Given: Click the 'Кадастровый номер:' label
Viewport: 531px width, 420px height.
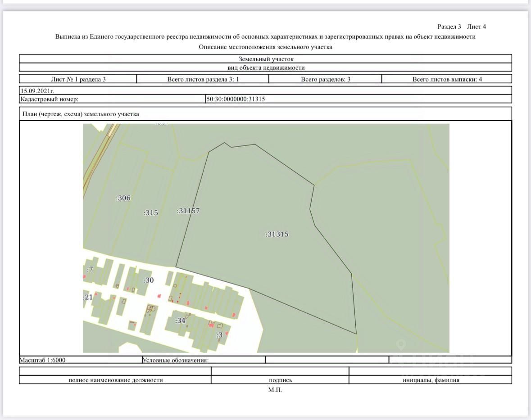Looking at the screenshot, I should click(50, 99).
